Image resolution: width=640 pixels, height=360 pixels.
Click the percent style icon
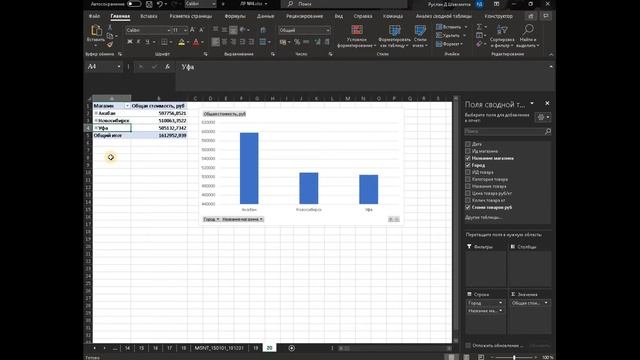[297, 42]
